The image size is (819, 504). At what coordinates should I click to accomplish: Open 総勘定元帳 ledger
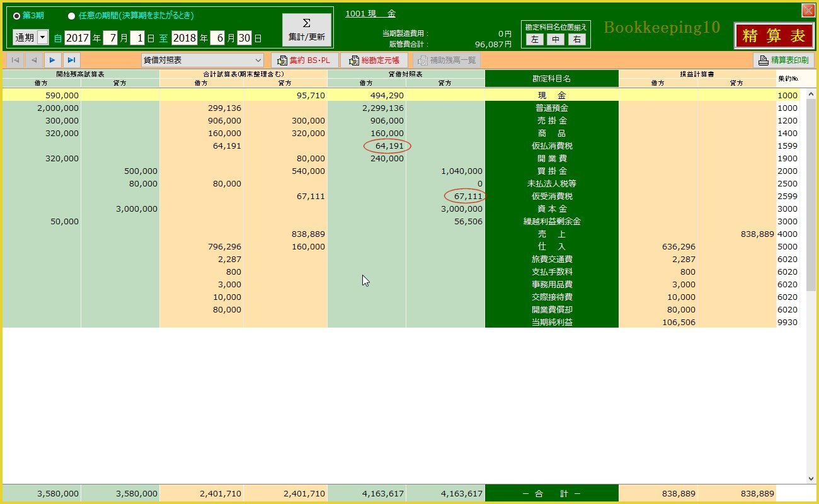point(374,60)
